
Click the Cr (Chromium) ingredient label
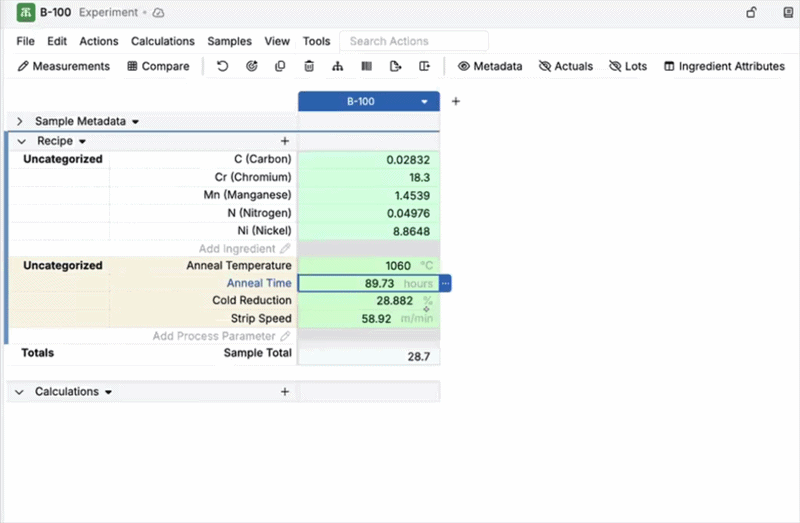(x=253, y=177)
